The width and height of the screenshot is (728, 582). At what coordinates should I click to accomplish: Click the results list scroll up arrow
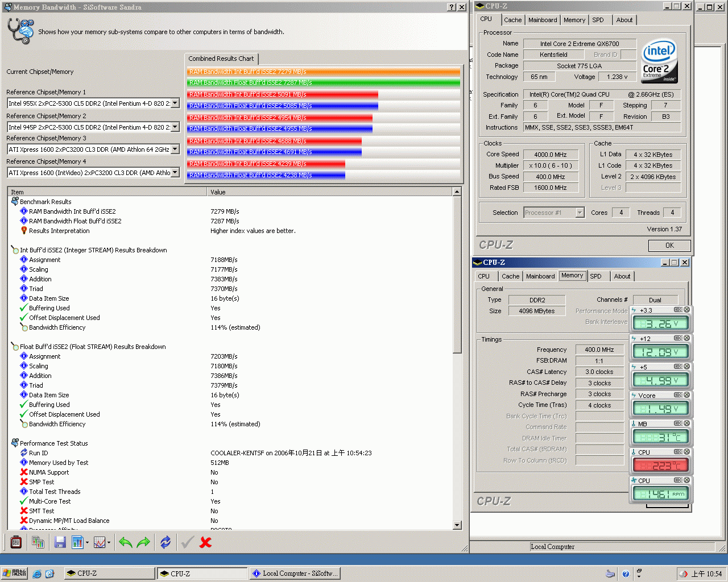click(x=457, y=192)
